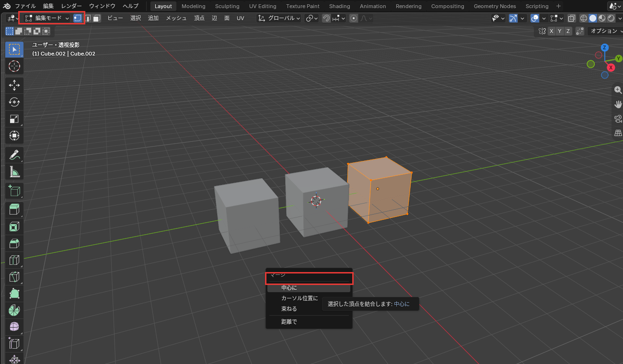This screenshot has height=364, width=623.
Task: Open the グローバル orientation dropdown
Action: point(279,18)
